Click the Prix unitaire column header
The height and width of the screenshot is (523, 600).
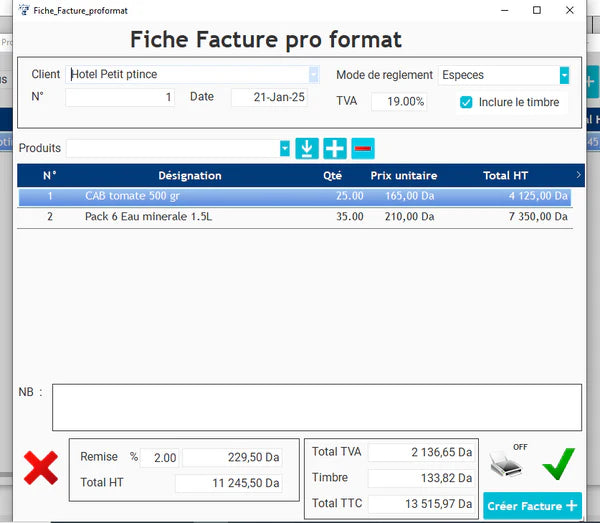pyautogui.click(x=404, y=176)
